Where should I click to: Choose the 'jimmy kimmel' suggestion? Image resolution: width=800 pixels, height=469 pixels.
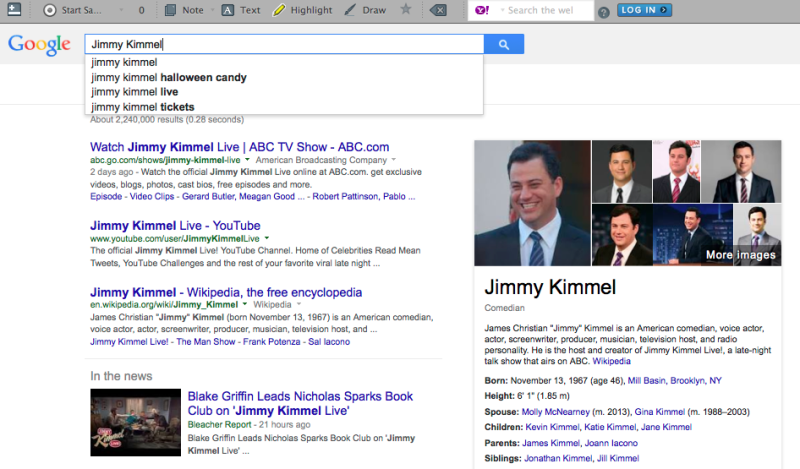[x=284, y=62]
